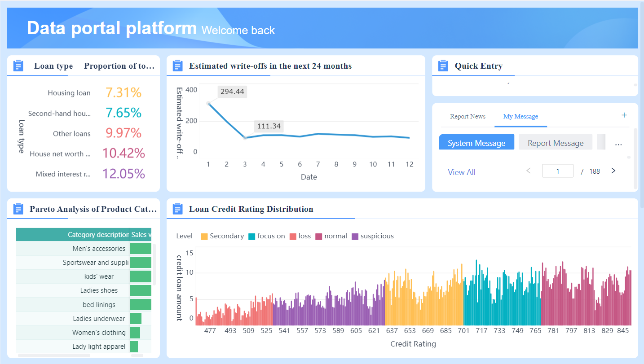
Task: Click the previous page arrow in message pagination
Action: pyautogui.click(x=528, y=171)
